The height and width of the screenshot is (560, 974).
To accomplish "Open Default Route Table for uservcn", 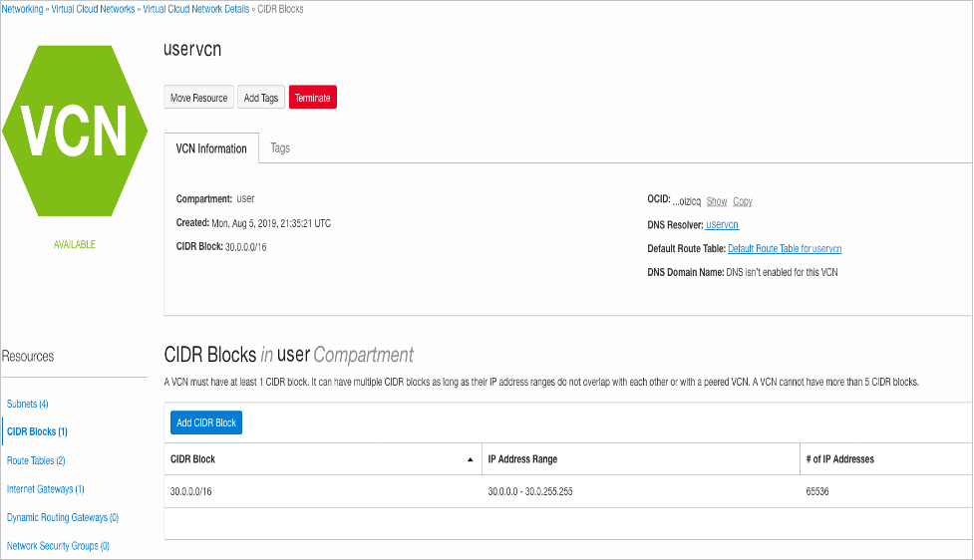I will coord(785,248).
